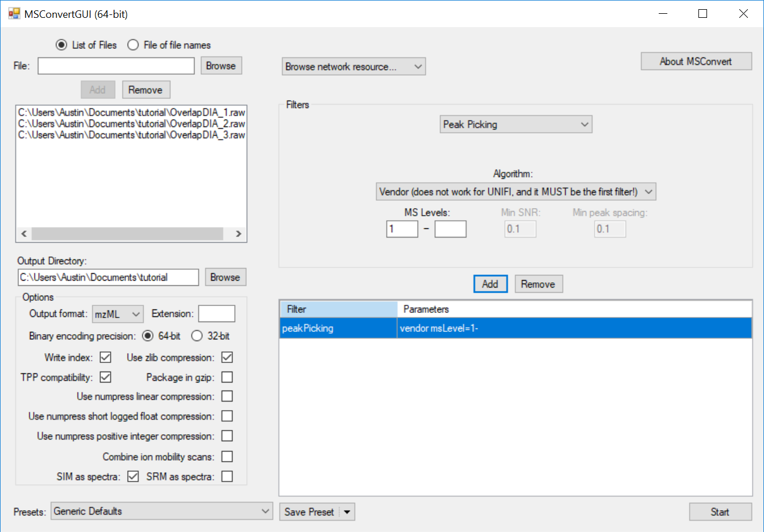
Task: Open About MSConvert
Action: 696,62
